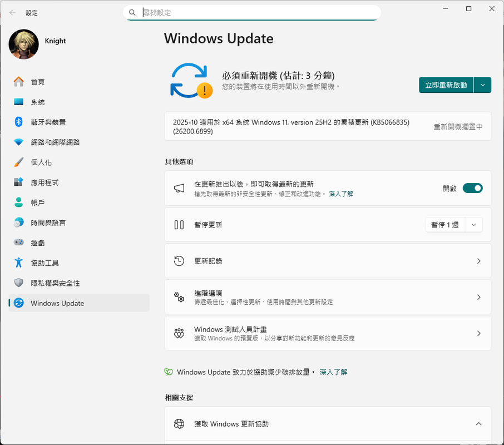Click the shield icon for 隱私權與安全性
Image resolution: width=504 pixels, height=445 pixels.
tap(19, 283)
